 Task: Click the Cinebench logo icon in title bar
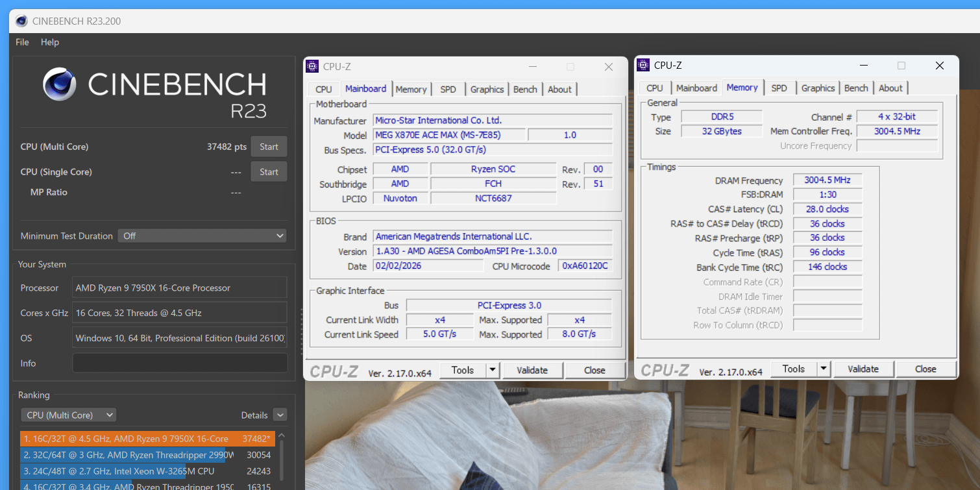click(x=21, y=21)
